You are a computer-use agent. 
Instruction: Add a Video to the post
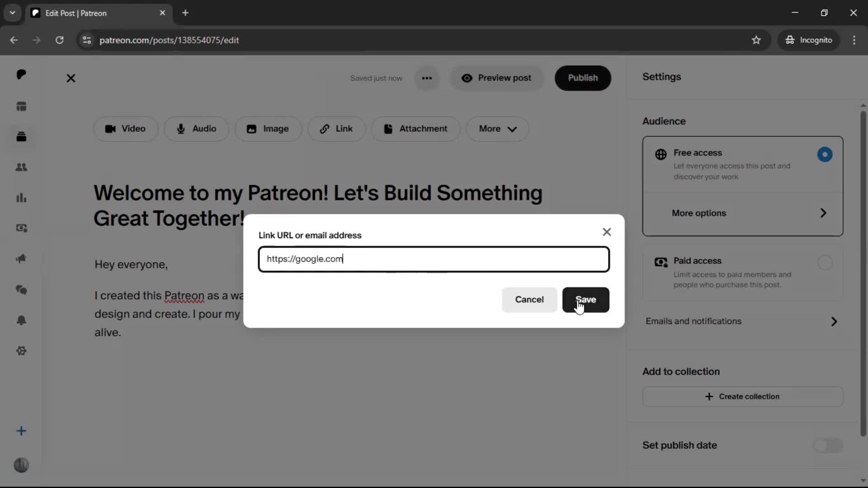point(126,129)
